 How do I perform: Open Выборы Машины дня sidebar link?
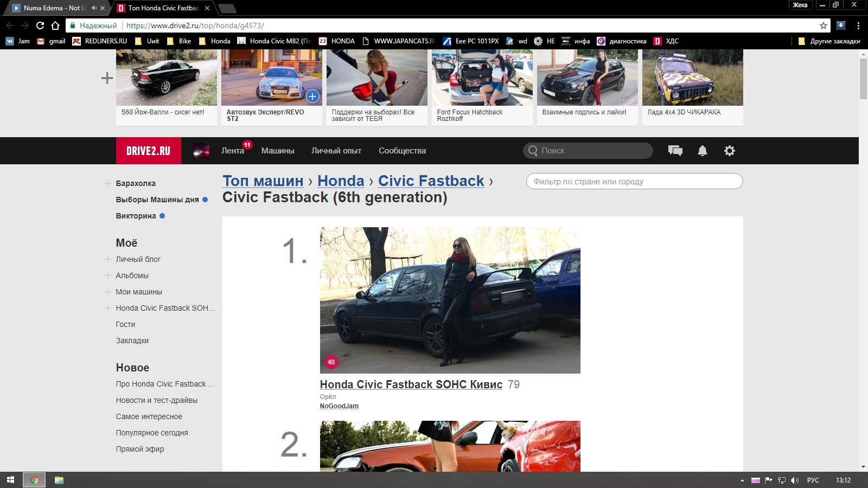click(x=157, y=200)
